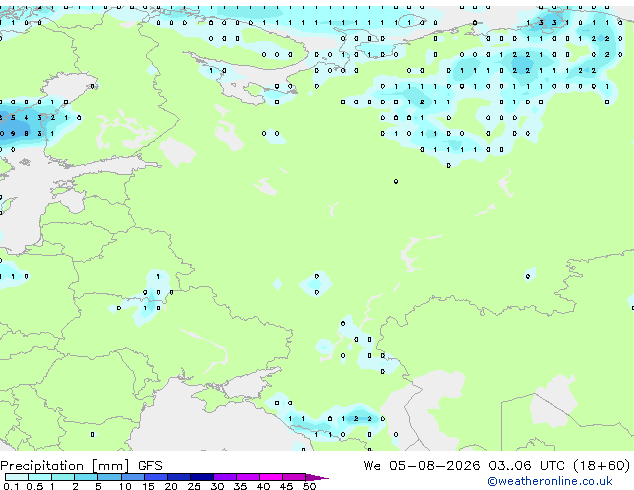
Task: Click the 0.1–0.5 mm lightest legend swatch
Action: click(x=17, y=477)
